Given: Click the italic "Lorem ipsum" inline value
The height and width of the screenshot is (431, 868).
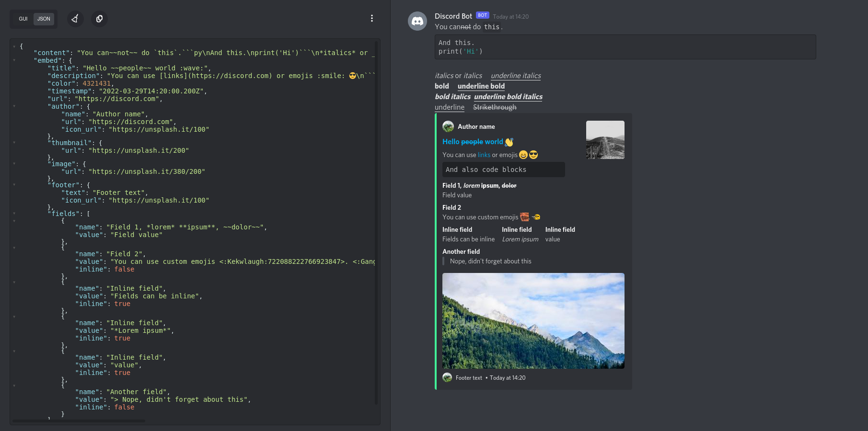Looking at the screenshot, I should (x=520, y=239).
